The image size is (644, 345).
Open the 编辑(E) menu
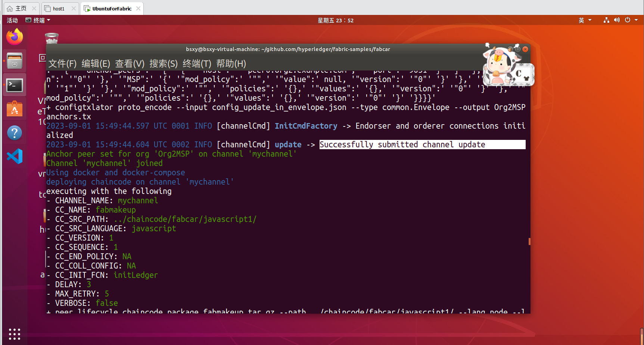click(x=96, y=64)
